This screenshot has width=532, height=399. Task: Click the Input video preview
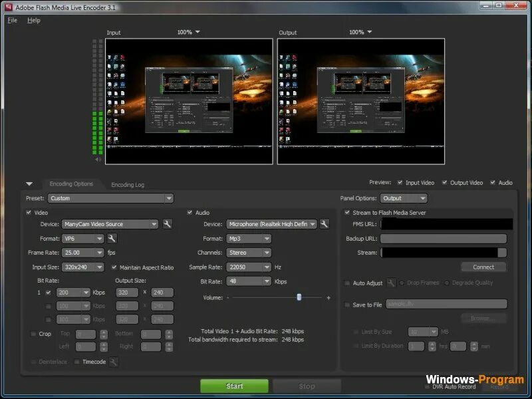189,102
